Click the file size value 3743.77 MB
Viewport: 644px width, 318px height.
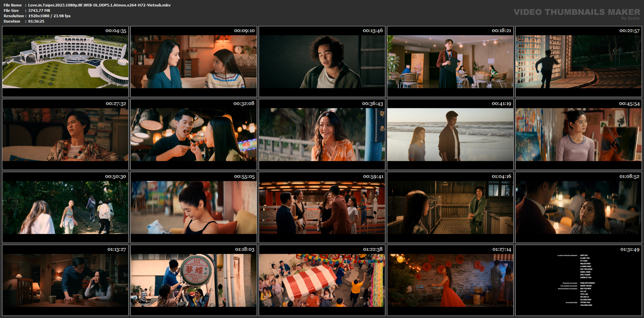pos(39,10)
